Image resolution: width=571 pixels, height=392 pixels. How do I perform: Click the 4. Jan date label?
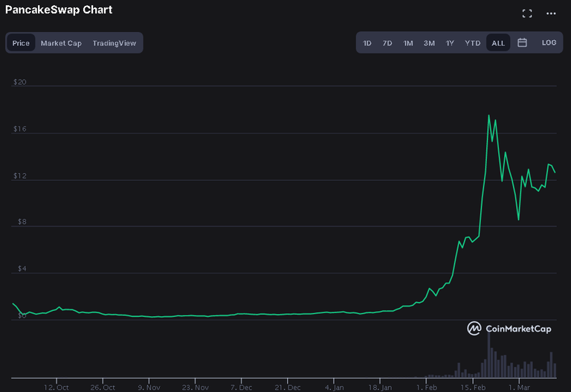click(334, 388)
